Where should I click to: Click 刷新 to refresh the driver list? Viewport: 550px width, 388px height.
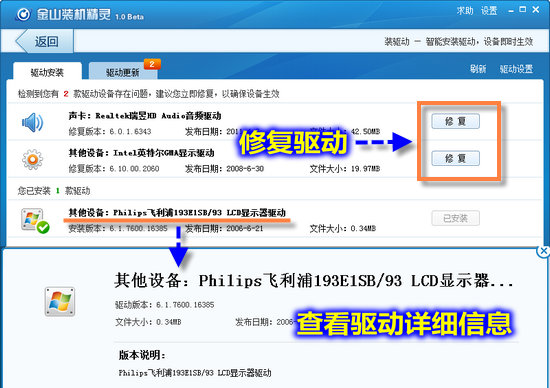coord(478,69)
